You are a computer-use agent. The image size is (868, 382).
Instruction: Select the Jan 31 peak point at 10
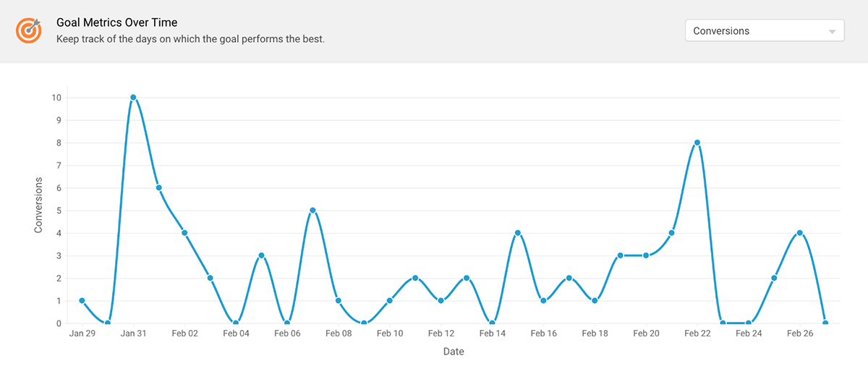click(x=133, y=98)
